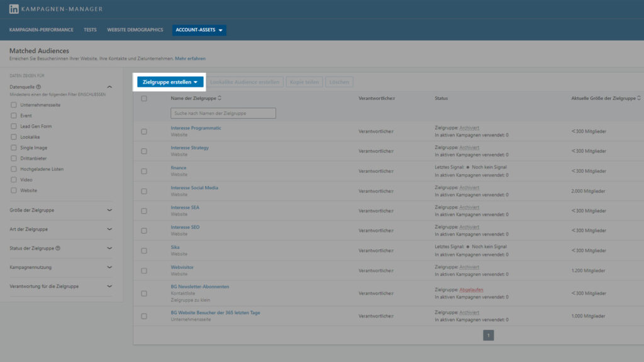Switch to Kampagnen-Performance tab

coord(42,30)
